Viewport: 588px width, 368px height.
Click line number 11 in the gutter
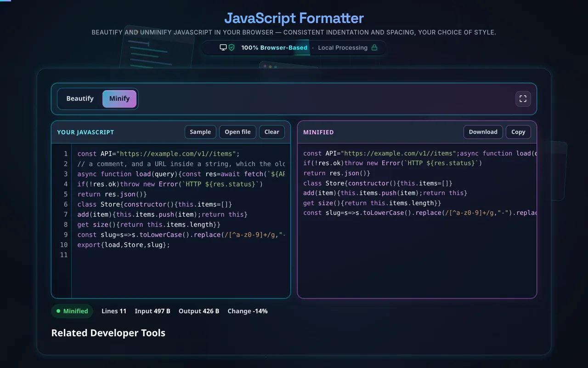63,255
